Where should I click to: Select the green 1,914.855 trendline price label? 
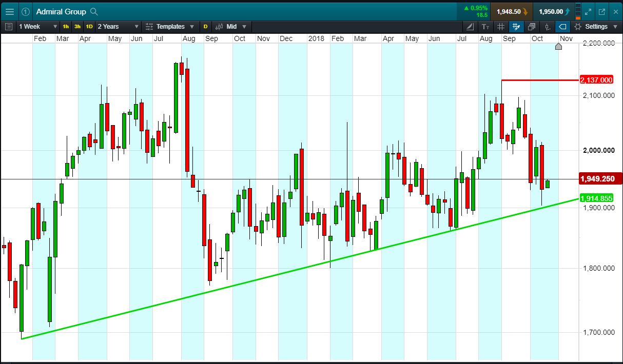596,198
